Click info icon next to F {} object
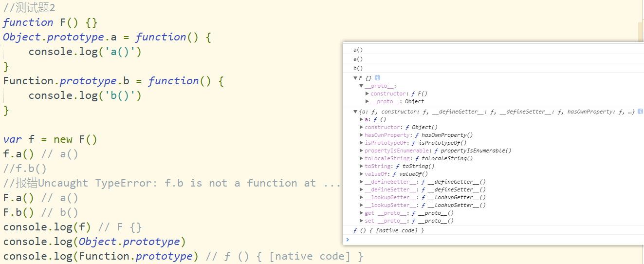Image resolution: width=644 pixels, height=264 pixels. point(377,78)
